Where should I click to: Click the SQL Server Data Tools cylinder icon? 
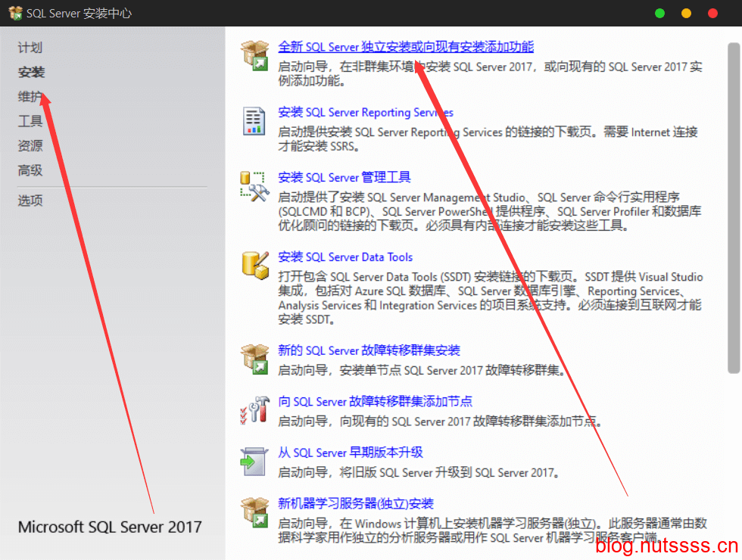coord(255,266)
